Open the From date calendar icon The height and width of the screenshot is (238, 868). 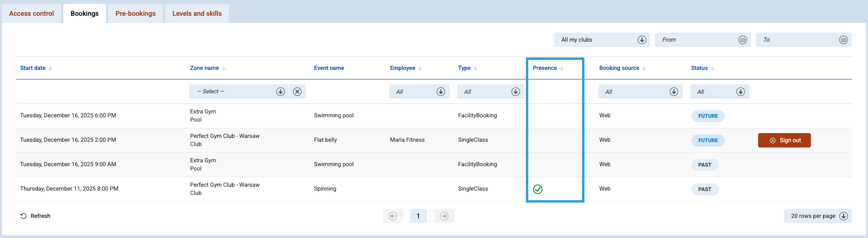coord(742,40)
